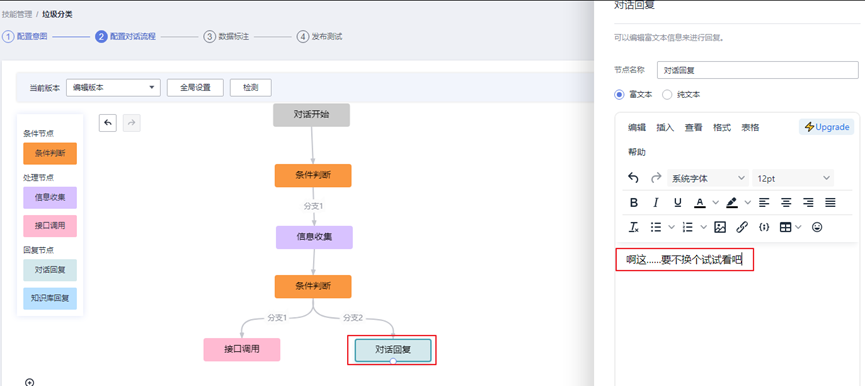Screen dimensions: 865x386
Task: Open the 格式 editor menu
Action: point(722,127)
